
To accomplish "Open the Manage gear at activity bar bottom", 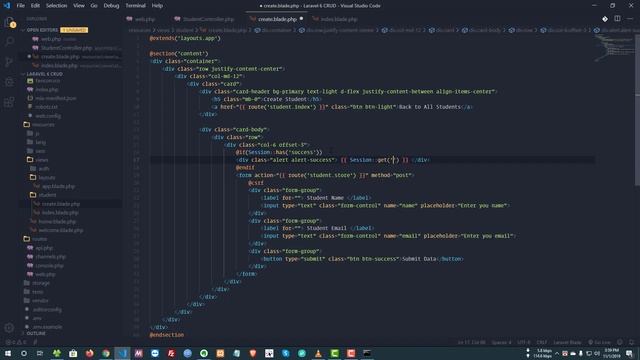I will tap(9, 328).
